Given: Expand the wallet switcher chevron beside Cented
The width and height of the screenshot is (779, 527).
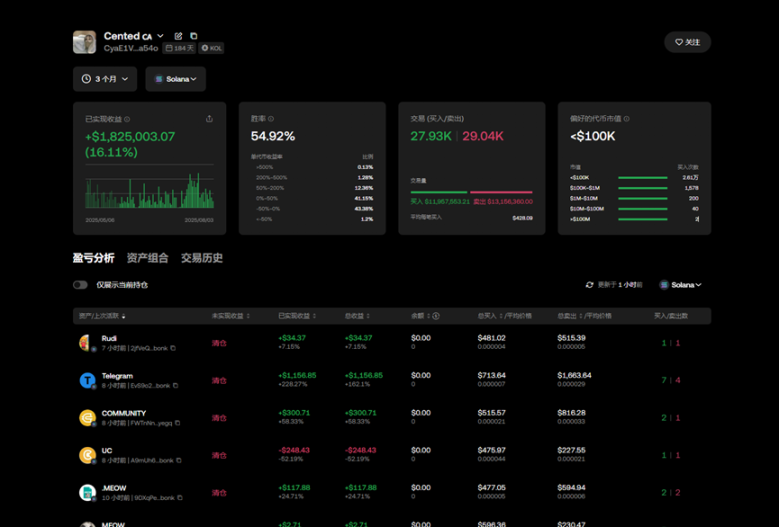Looking at the screenshot, I should click(x=160, y=36).
